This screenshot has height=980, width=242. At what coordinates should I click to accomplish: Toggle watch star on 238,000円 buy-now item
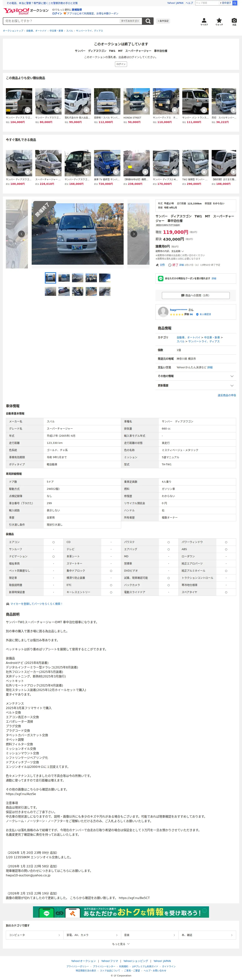(145, 172)
